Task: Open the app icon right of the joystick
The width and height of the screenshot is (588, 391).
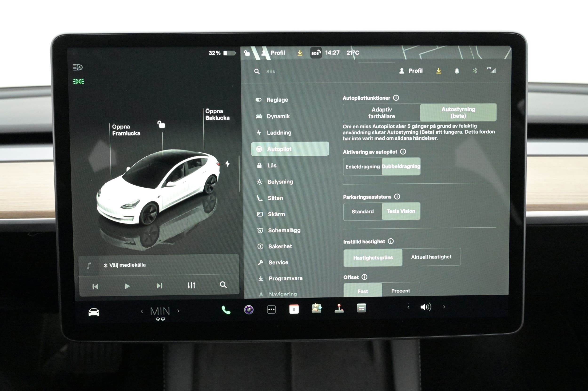Action: tap(362, 308)
